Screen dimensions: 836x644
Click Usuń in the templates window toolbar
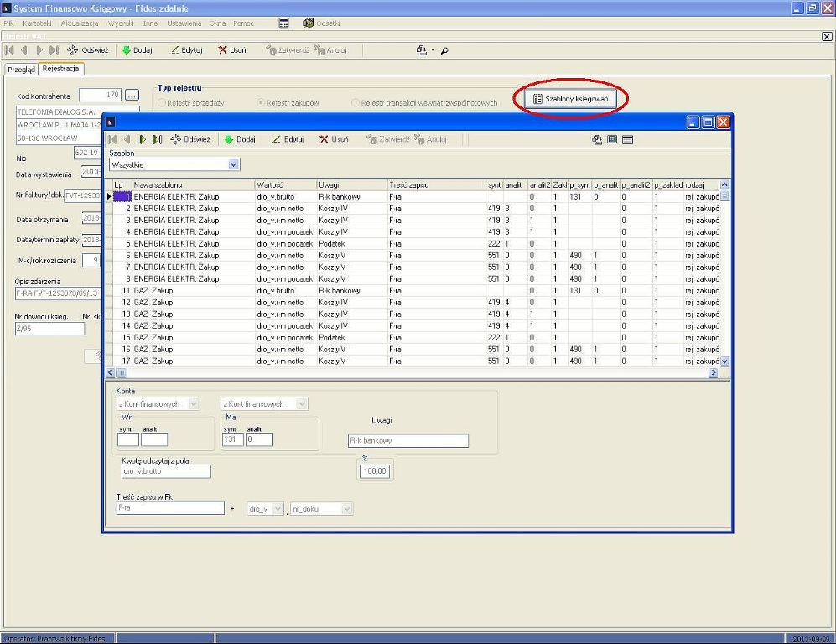tap(334, 139)
